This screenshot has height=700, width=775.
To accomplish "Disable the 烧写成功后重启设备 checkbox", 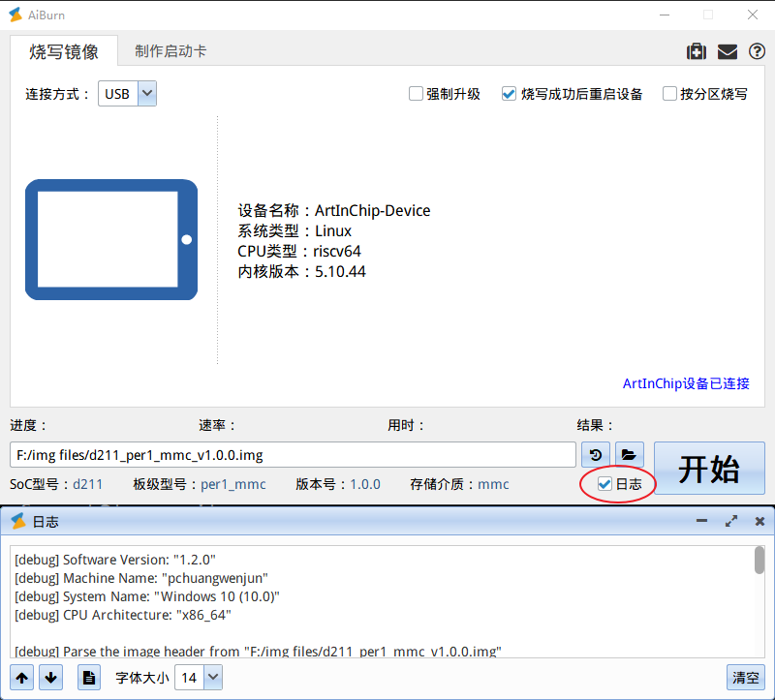I will [x=509, y=94].
